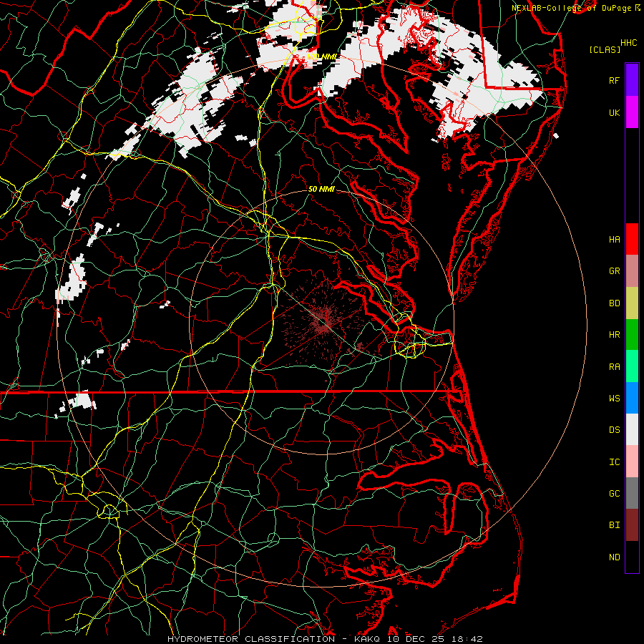The width and height of the screenshot is (644, 644).
Task: Click the BI legend label
Action: [x=614, y=525]
